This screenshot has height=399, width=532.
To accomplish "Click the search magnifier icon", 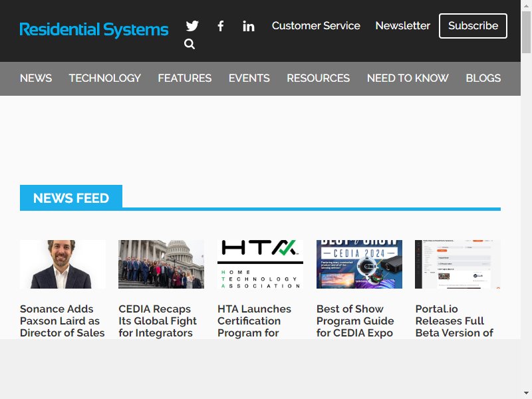I will pyautogui.click(x=190, y=44).
